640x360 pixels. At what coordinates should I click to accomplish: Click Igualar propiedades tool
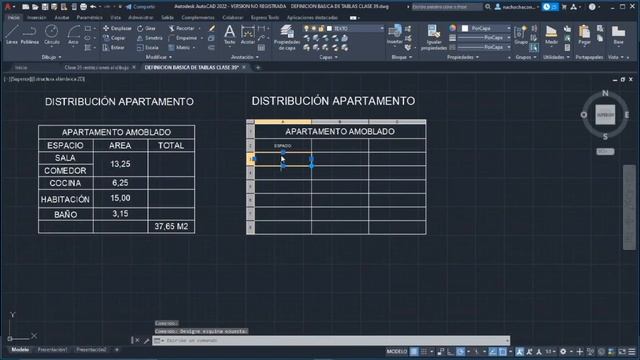(x=434, y=37)
